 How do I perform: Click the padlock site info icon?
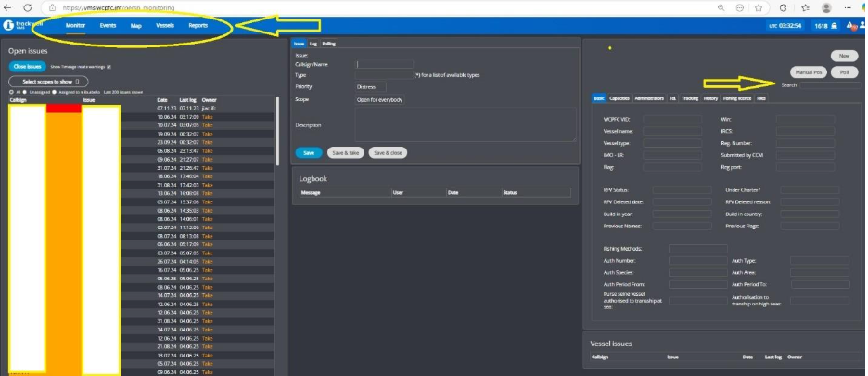point(52,7)
